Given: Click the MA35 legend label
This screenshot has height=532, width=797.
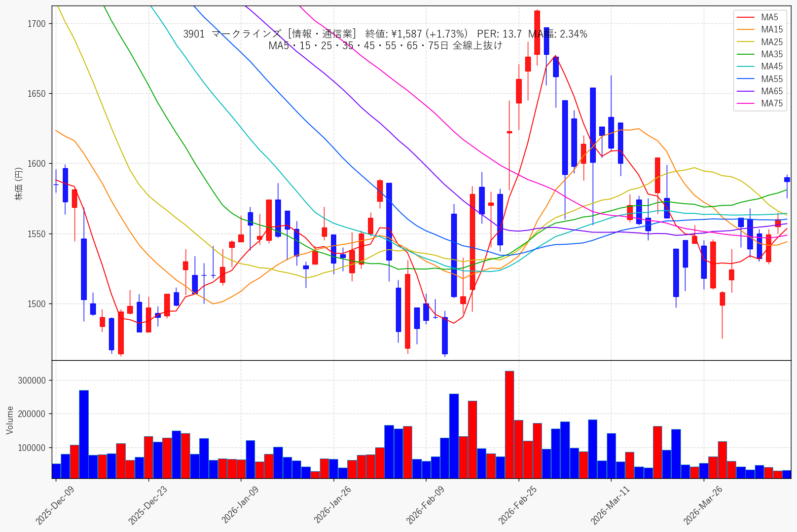Looking at the screenshot, I should click(772, 54).
